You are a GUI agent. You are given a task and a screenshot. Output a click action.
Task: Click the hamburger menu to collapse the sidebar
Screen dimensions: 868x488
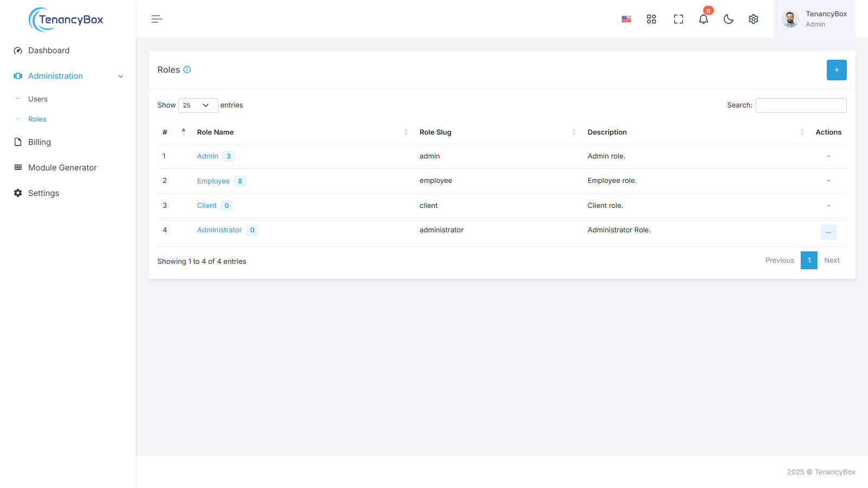(x=157, y=19)
